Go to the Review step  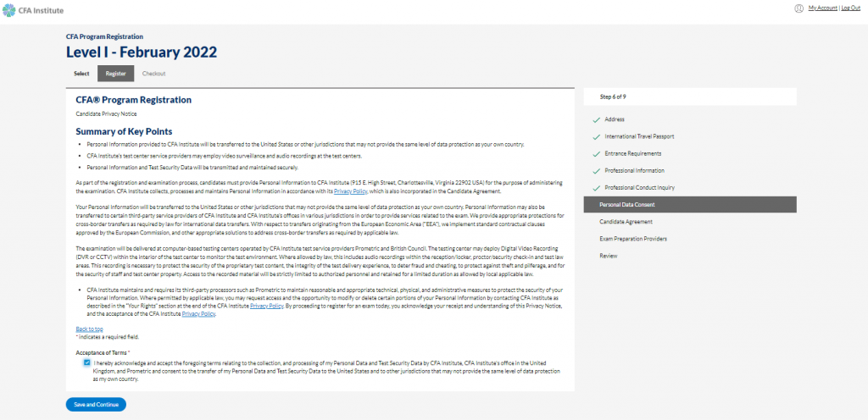(x=608, y=256)
